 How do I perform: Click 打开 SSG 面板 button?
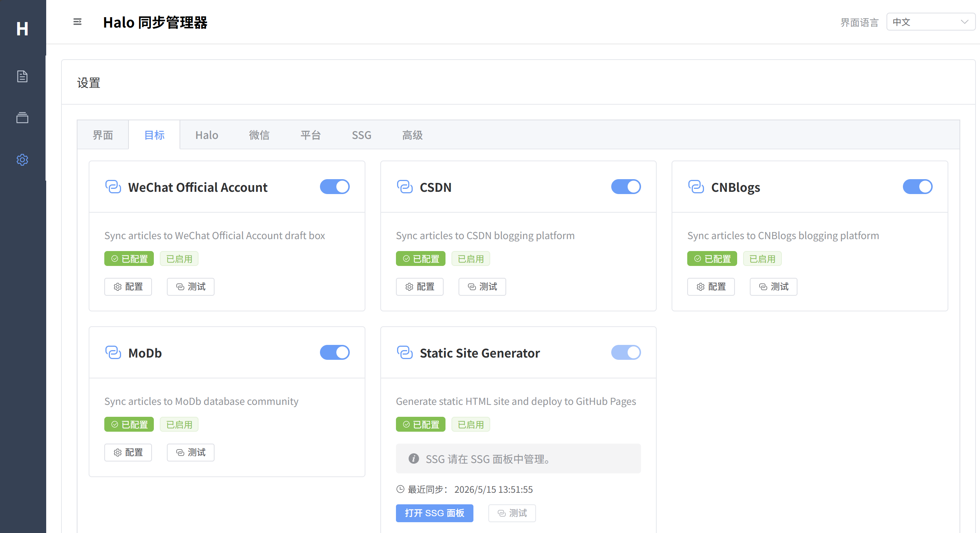pyautogui.click(x=434, y=513)
